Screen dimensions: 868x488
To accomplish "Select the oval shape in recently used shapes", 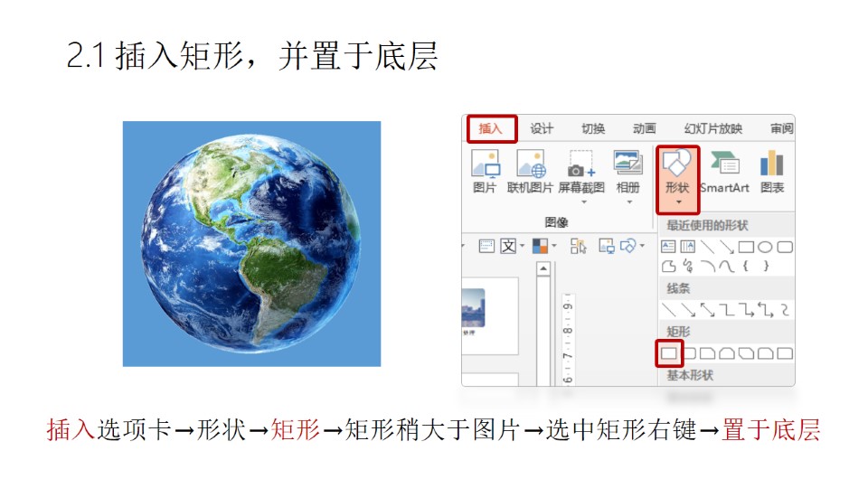I will click(x=765, y=246).
